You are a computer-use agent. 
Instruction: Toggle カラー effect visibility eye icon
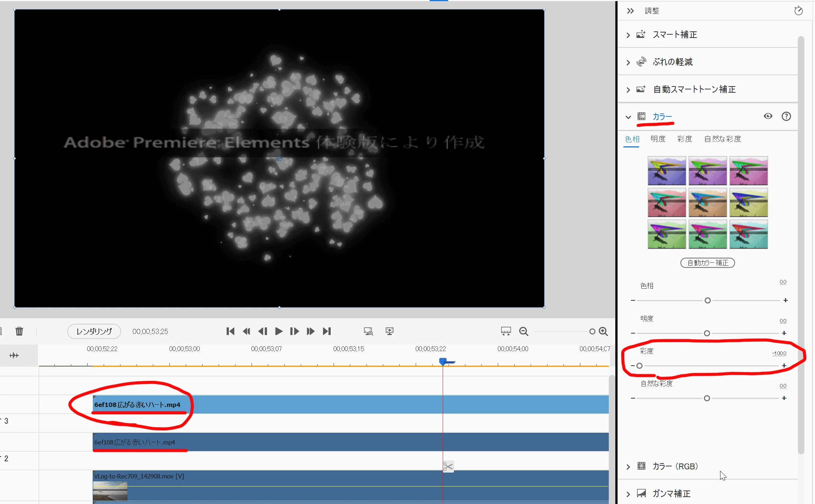tap(768, 116)
